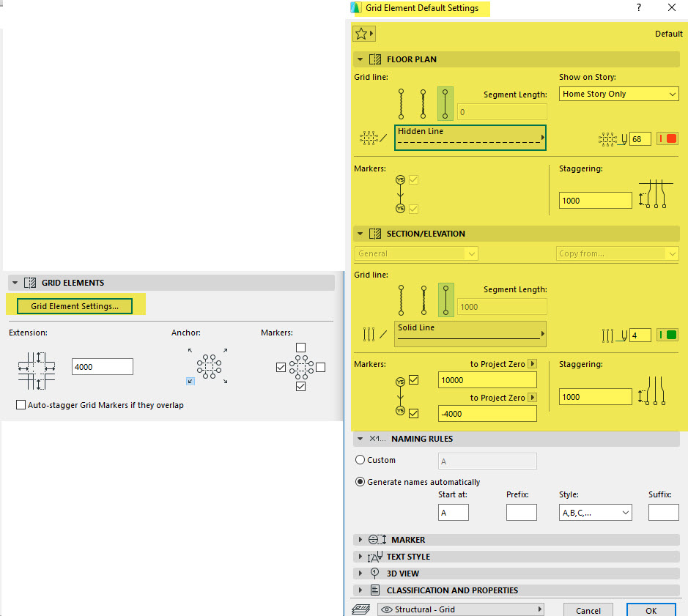Click the Structural - Grid layer eye icon
Image resolution: width=688 pixels, height=616 pixels.
[386, 609]
